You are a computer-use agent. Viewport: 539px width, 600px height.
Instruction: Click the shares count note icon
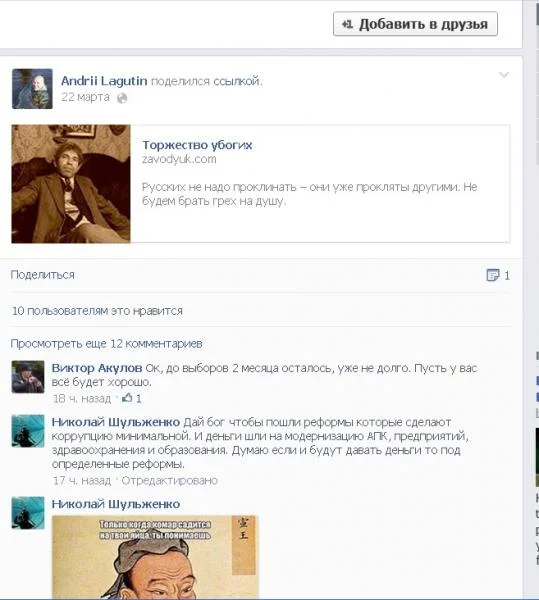tap(493, 275)
